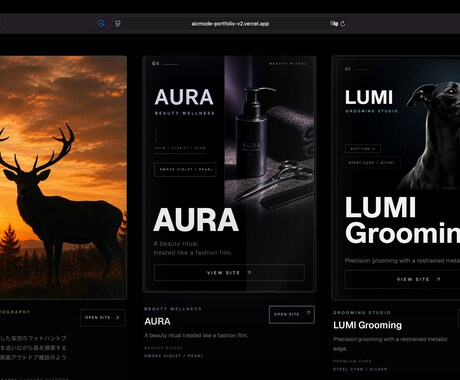Reload the page with the refresh icon
This screenshot has width=460, height=380.
[x=343, y=23]
